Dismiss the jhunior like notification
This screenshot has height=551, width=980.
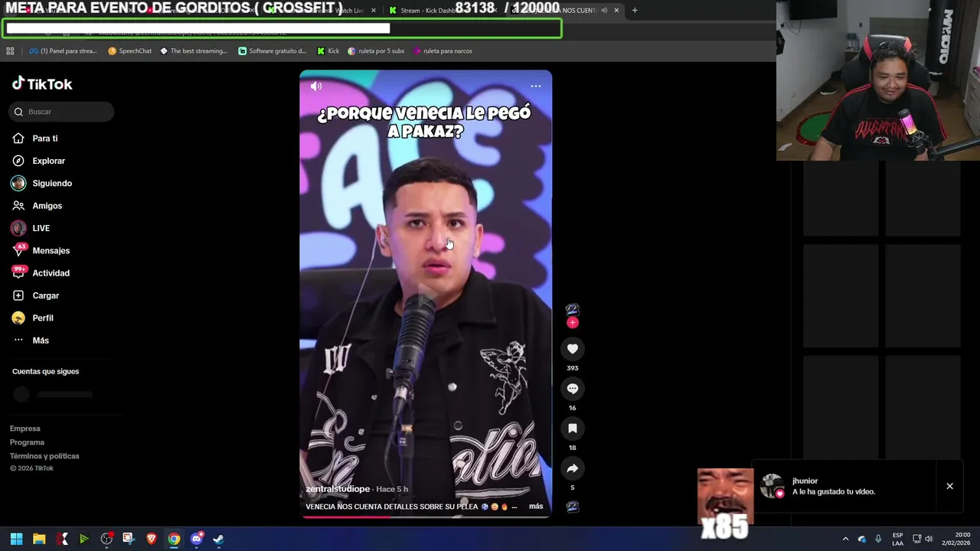pos(949,486)
